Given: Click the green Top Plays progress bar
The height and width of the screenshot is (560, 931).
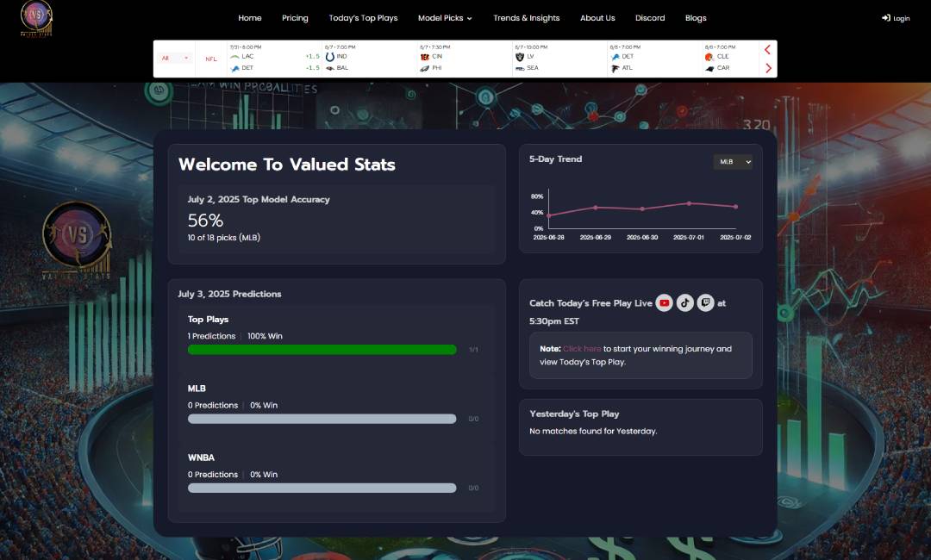Looking at the screenshot, I should tap(322, 350).
